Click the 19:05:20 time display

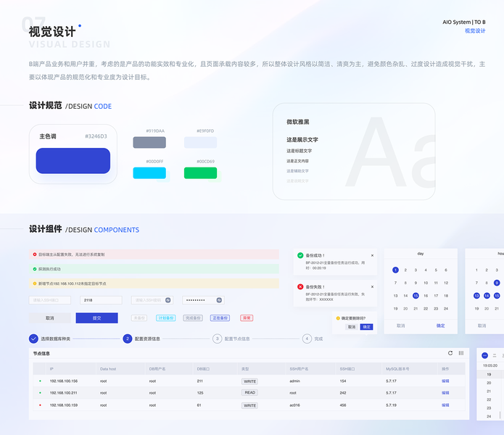pos(490,365)
